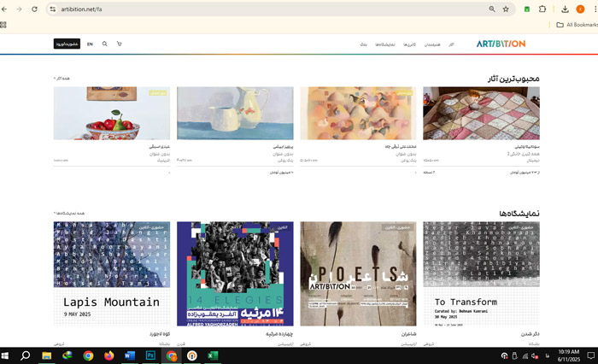Bookmark this page with the star icon

pos(506,9)
